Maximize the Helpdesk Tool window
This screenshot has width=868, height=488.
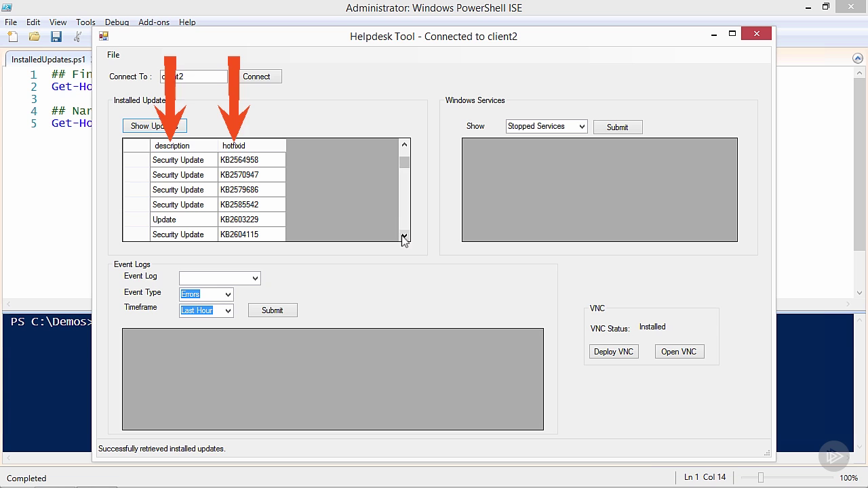coord(732,34)
